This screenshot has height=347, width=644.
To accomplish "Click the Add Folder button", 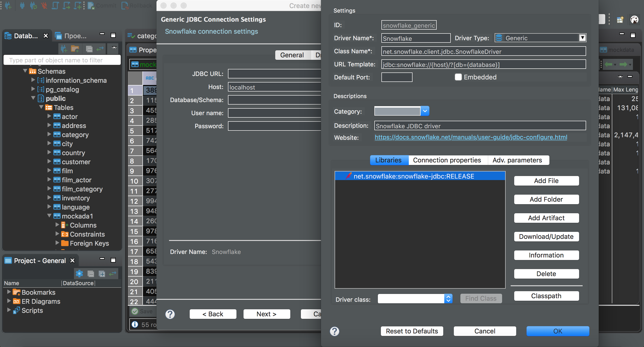I will point(546,199).
